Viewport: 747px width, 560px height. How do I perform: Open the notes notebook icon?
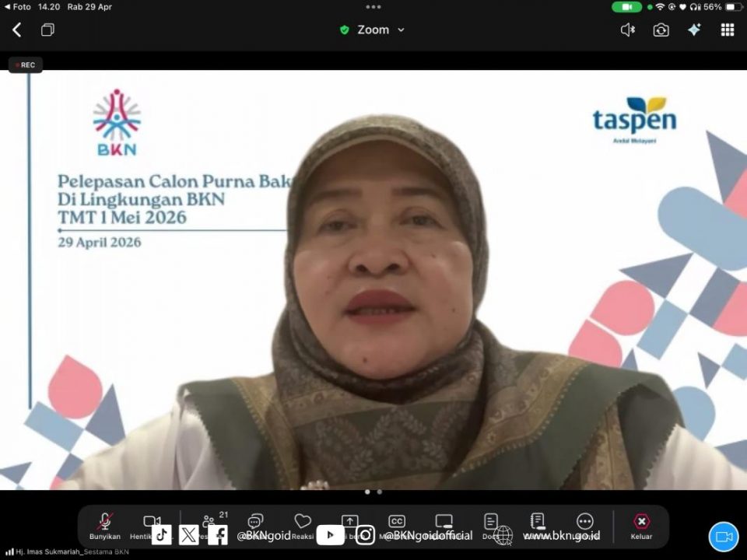(x=538, y=522)
